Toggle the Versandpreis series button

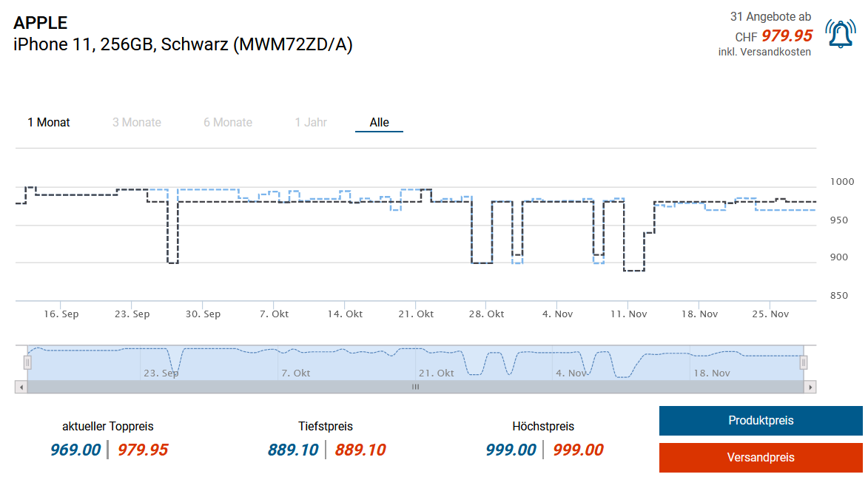[761, 458]
